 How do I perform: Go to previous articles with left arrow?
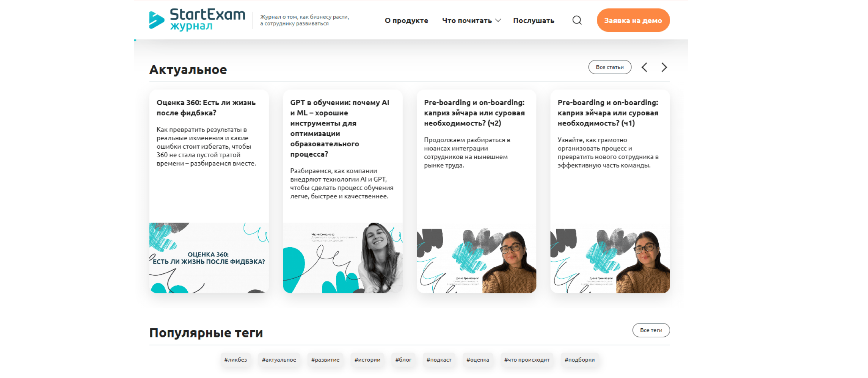644,67
